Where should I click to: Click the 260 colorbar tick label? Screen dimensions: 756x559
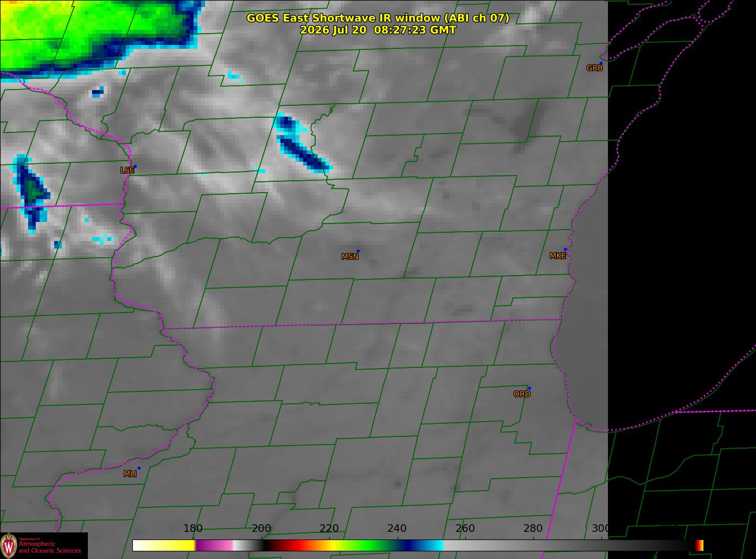[x=465, y=528]
